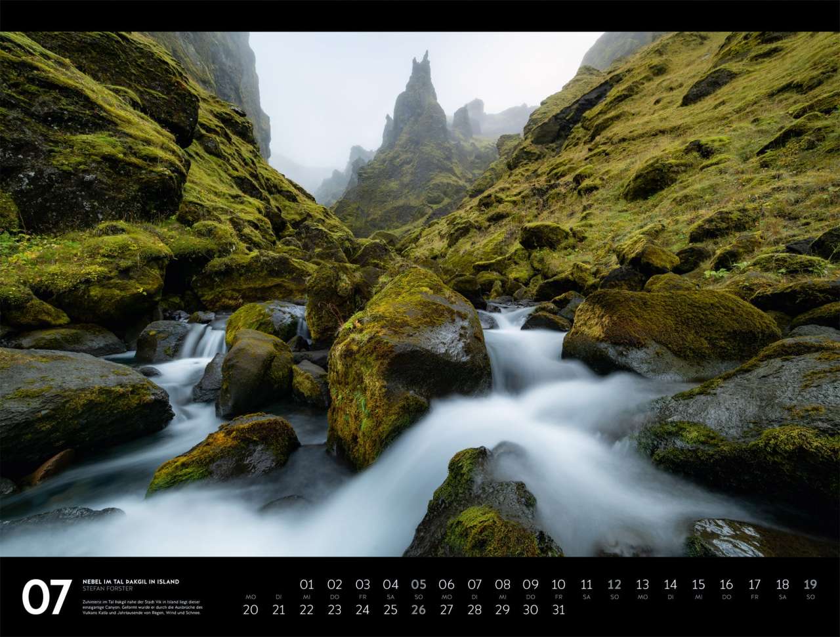Click the description paragraph below the photographer name
The width and height of the screenshot is (840, 637).
(142, 607)
